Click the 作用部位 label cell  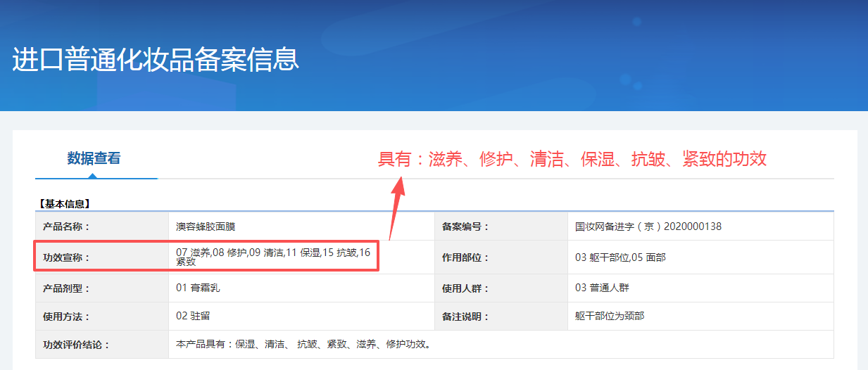pyautogui.click(x=501, y=257)
